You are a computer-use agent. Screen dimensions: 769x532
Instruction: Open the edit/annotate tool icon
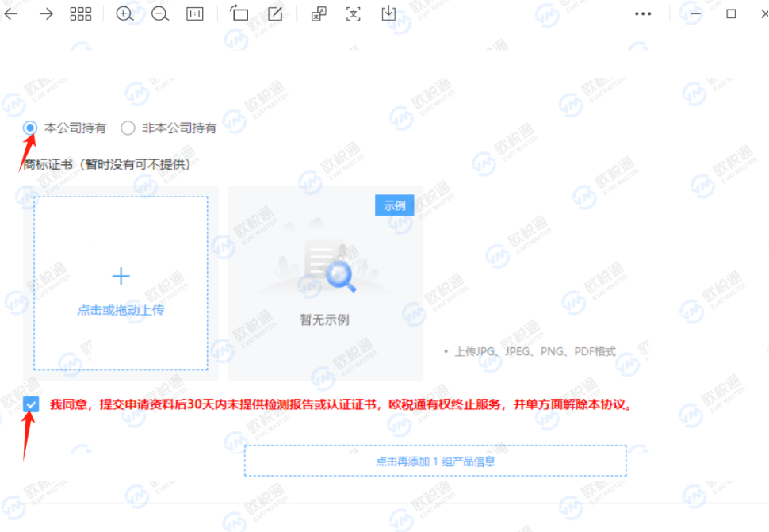click(x=274, y=13)
